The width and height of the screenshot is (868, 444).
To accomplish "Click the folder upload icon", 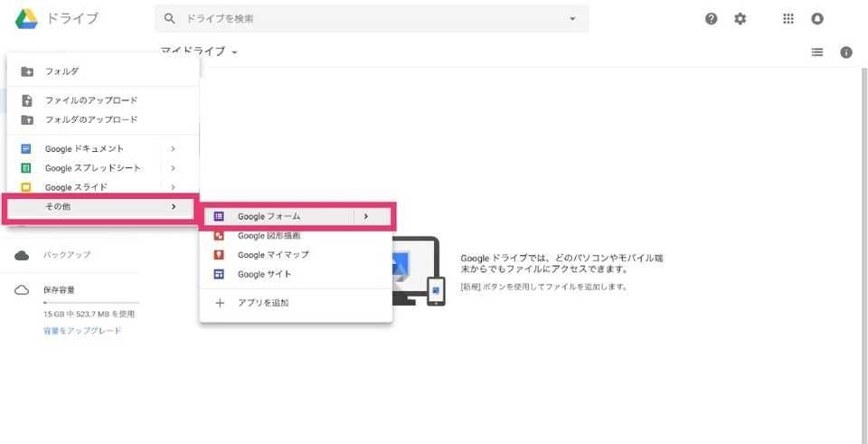I will point(26,119).
